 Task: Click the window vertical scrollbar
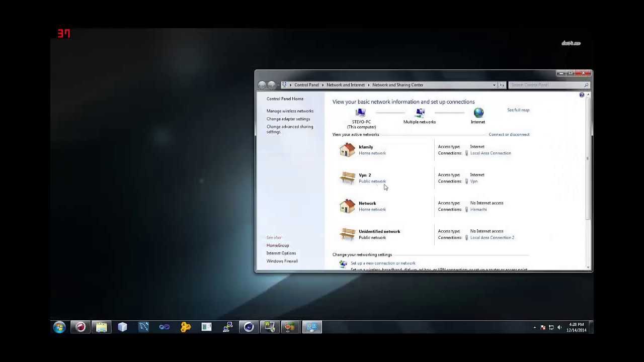tap(588, 182)
